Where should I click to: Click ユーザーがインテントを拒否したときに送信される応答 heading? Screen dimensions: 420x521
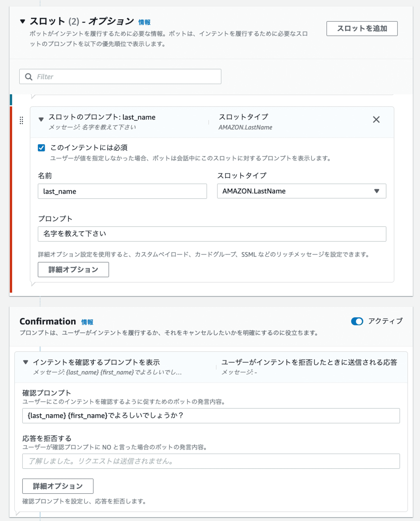(309, 362)
